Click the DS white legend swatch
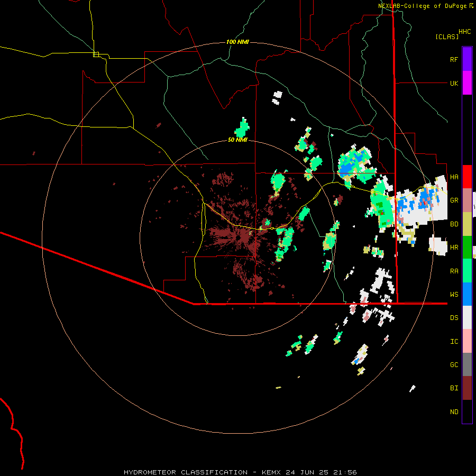Screen dimensions: 476x476 point(467,317)
